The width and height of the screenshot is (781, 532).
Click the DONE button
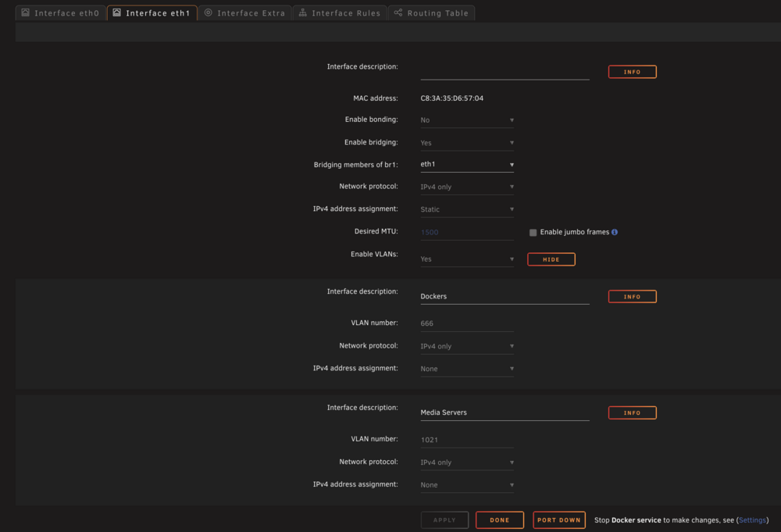pos(500,520)
